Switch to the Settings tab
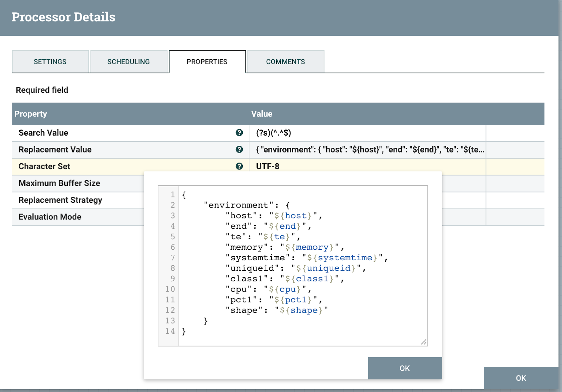 (x=50, y=62)
